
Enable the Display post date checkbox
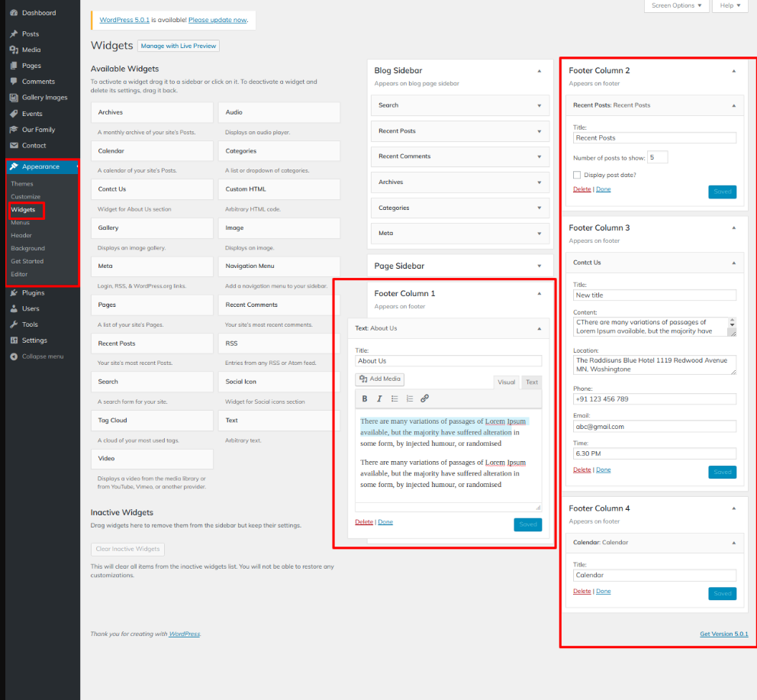pyautogui.click(x=577, y=175)
